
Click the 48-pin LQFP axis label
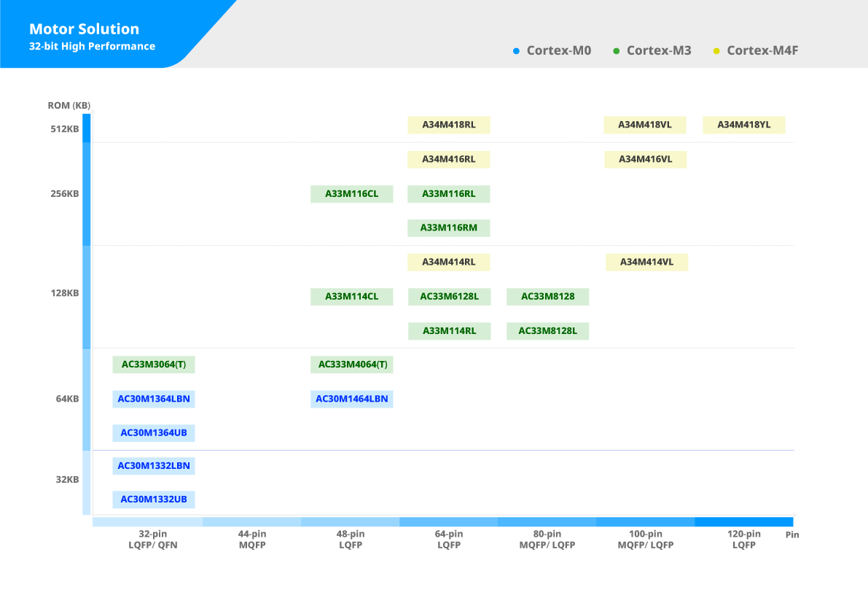click(x=351, y=540)
